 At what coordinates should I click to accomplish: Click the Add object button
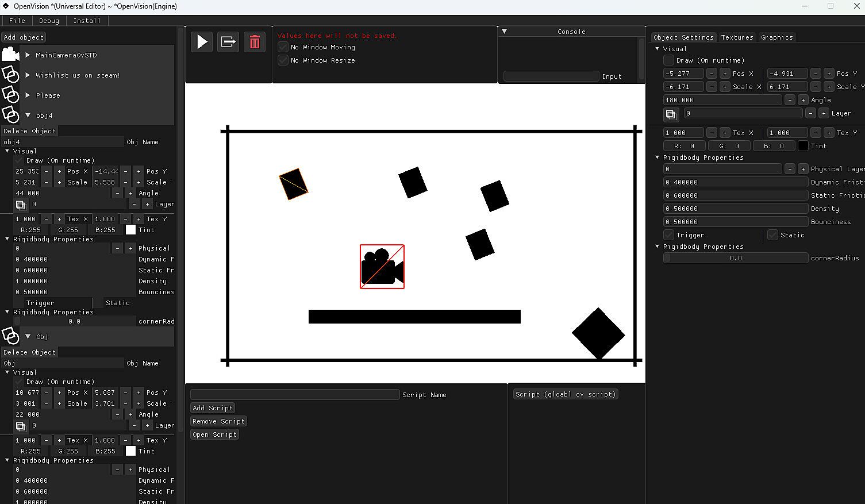click(x=24, y=37)
